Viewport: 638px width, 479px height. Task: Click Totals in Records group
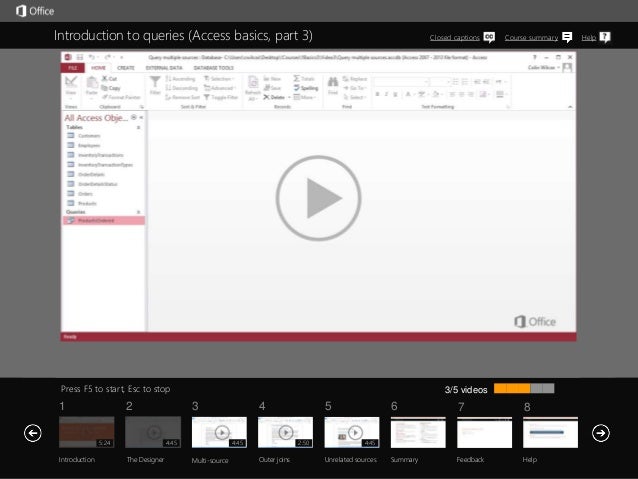304,79
